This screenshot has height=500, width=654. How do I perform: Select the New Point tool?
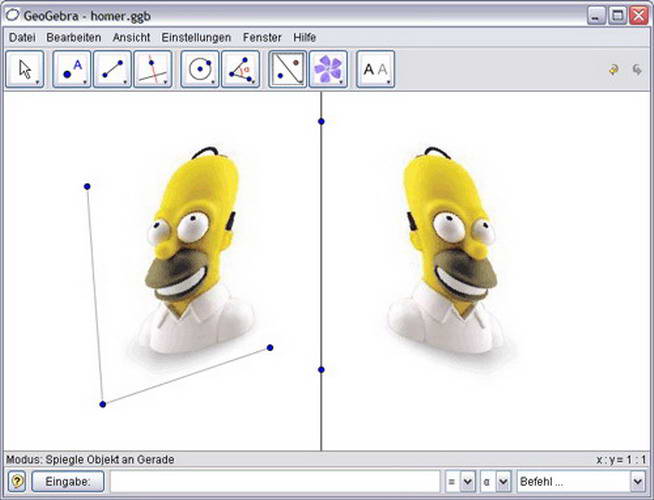pos(72,69)
